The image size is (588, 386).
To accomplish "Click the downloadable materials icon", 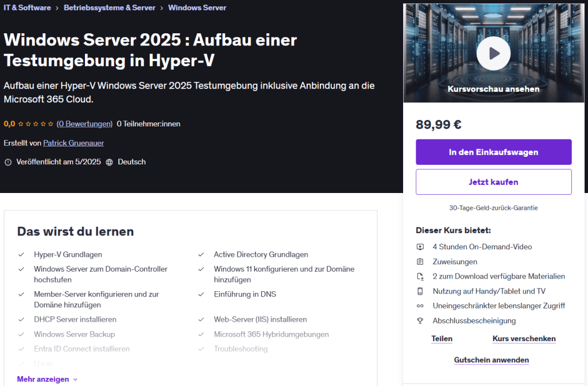I will (420, 276).
